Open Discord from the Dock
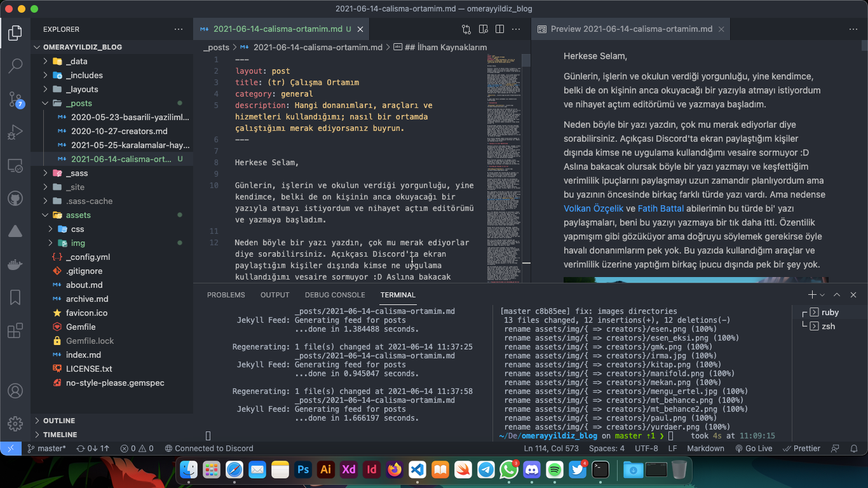Screen dimensions: 868x488 [532, 470]
